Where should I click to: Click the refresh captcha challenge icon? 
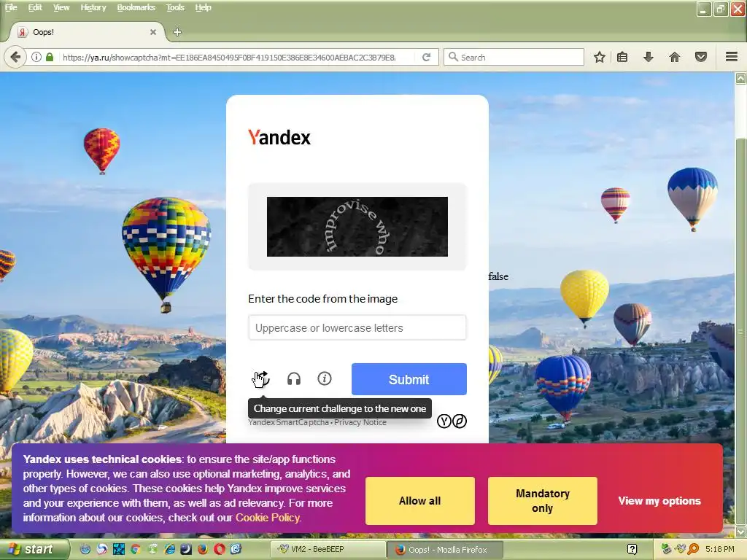[x=261, y=379]
